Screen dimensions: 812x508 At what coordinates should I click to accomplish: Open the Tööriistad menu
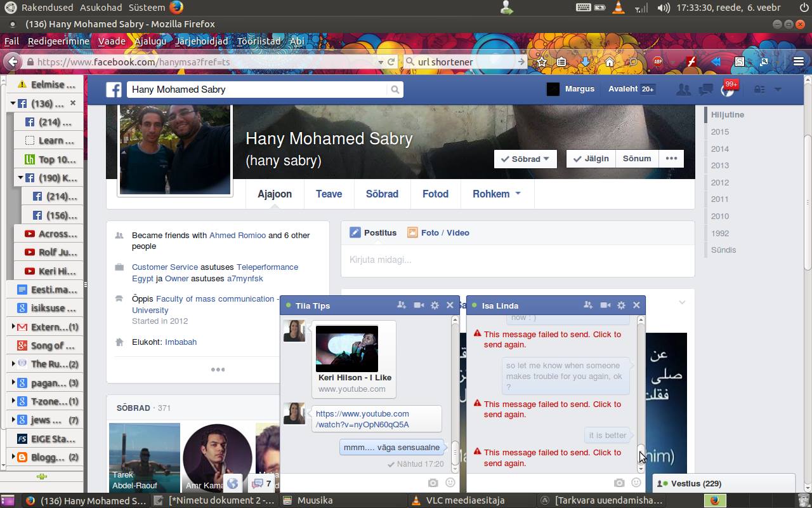point(258,41)
